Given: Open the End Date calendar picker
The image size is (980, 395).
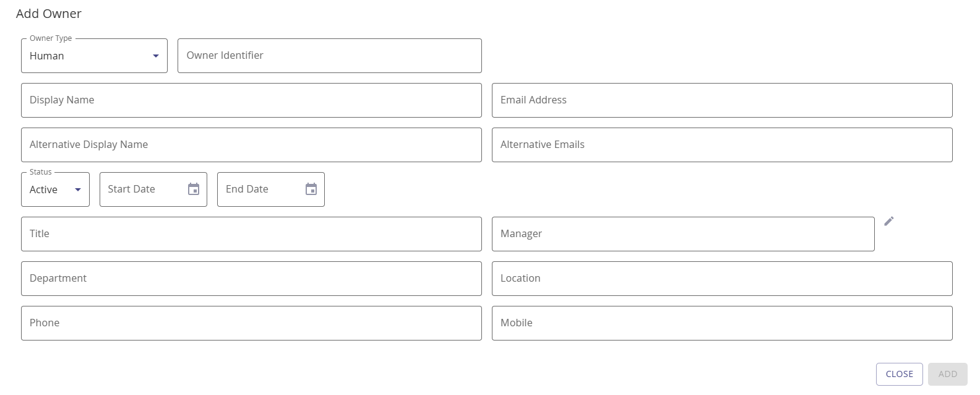Looking at the screenshot, I should coord(311,189).
